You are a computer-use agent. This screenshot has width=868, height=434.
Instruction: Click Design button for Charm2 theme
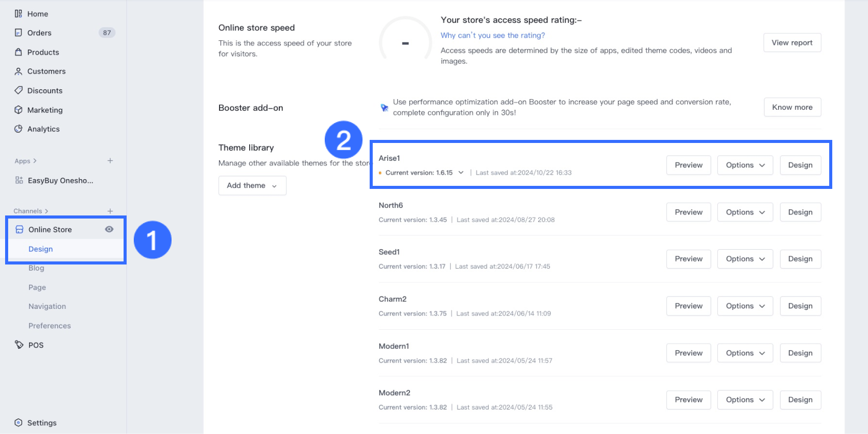(801, 306)
